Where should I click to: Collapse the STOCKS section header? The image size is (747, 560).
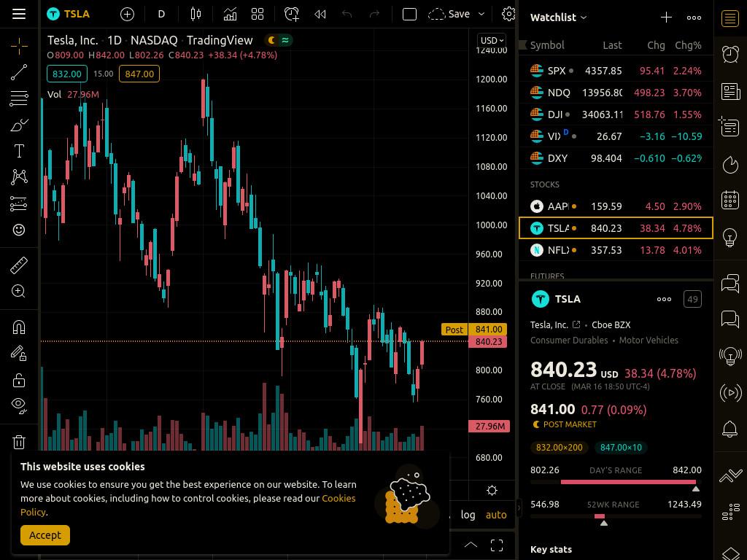pos(544,184)
